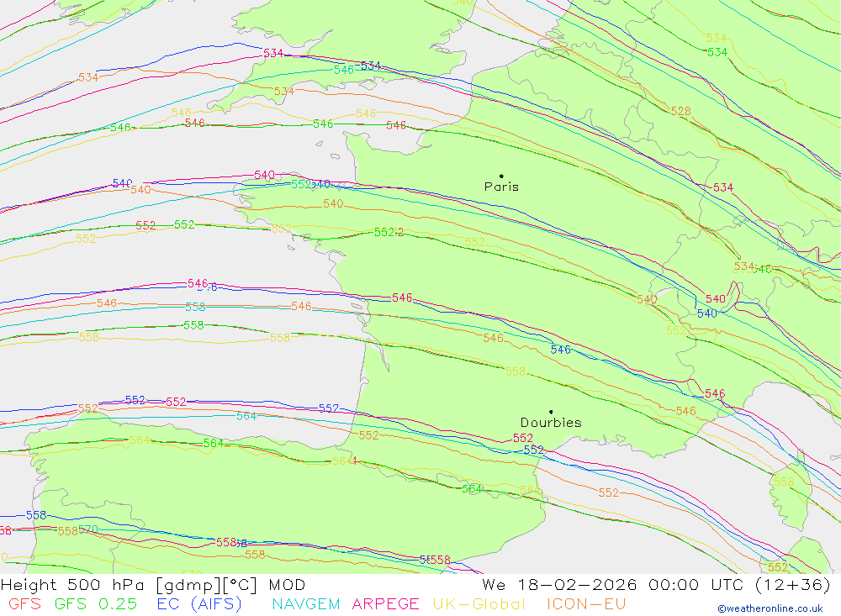Click the orange 528 contour label
Screen dimensions: 841x616
(680, 112)
